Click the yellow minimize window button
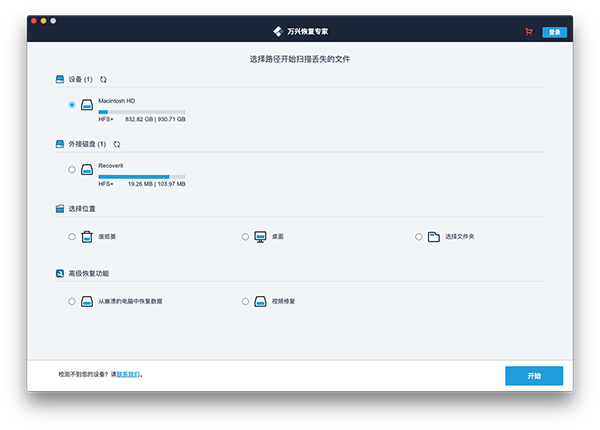 pyautogui.click(x=44, y=21)
